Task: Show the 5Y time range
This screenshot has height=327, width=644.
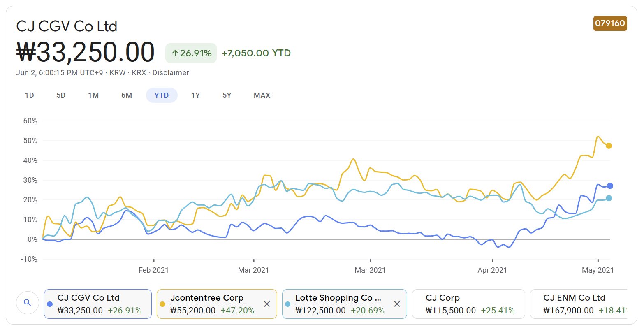Action: pyautogui.click(x=227, y=95)
